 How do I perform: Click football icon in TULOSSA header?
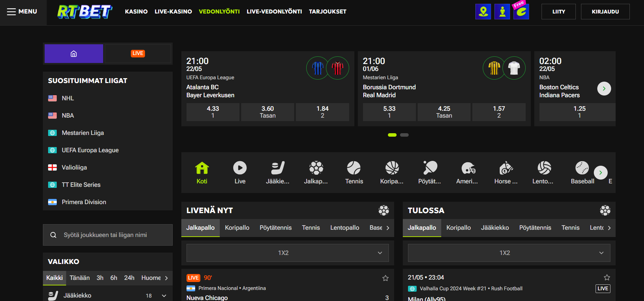click(605, 210)
